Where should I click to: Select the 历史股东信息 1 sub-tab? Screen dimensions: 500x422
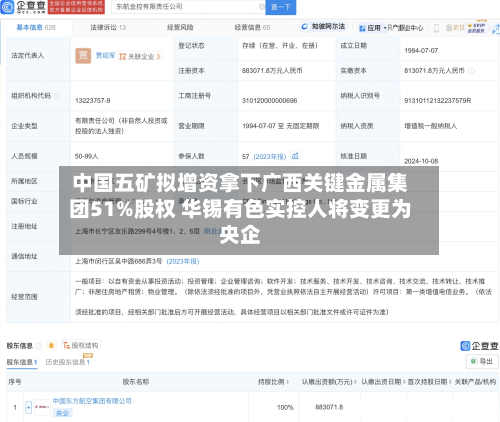pyautogui.click(x=68, y=362)
